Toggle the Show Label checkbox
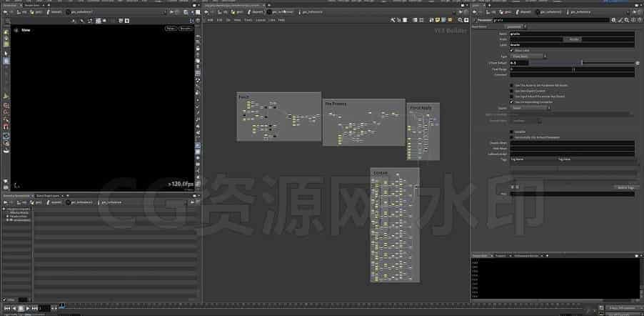 pyautogui.click(x=511, y=50)
